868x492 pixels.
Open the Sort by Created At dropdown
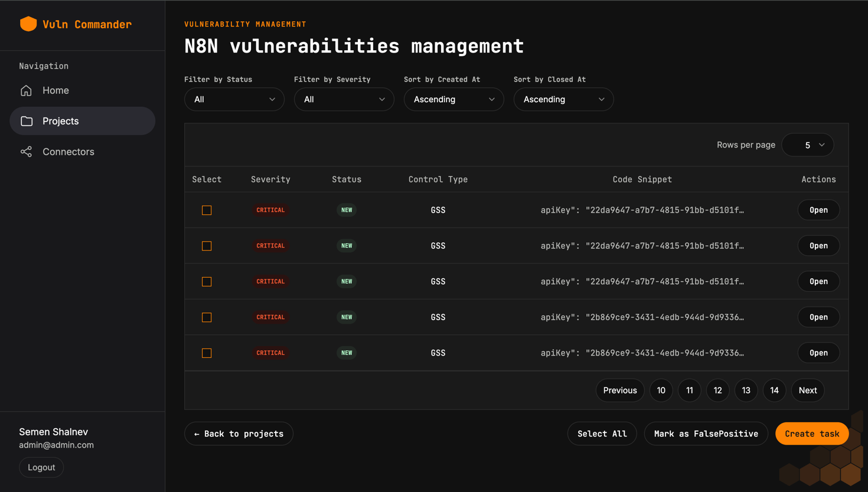point(454,99)
